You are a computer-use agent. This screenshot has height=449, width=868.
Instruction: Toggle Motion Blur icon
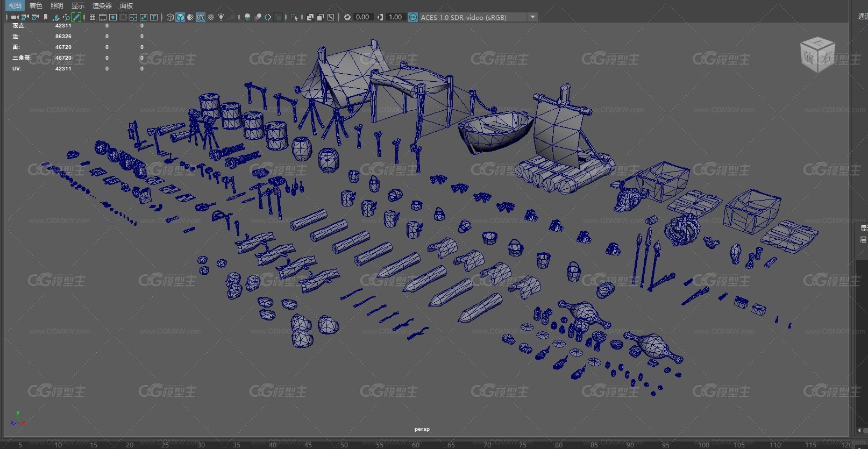pyautogui.click(x=258, y=17)
